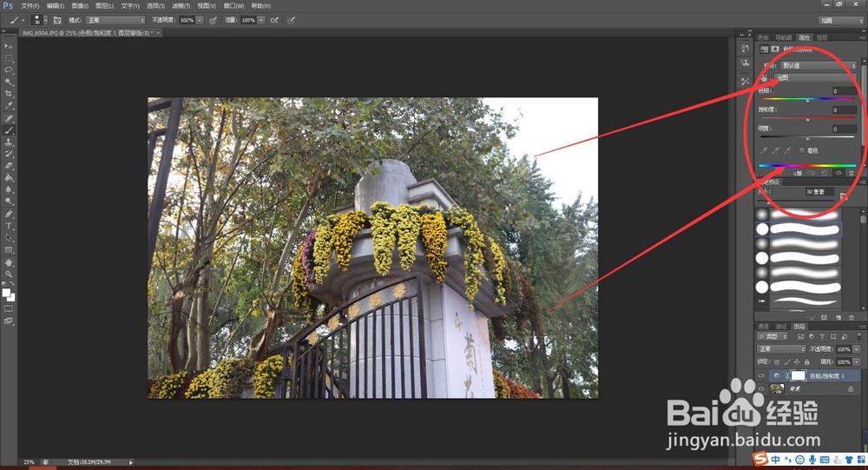Click the 色相 value input field
868x470 pixels.
[x=844, y=91]
